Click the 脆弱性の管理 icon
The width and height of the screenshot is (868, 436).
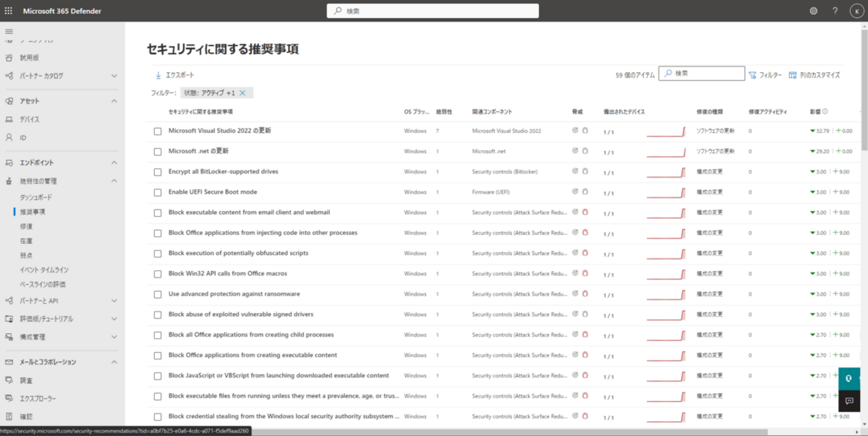click(x=9, y=181)
